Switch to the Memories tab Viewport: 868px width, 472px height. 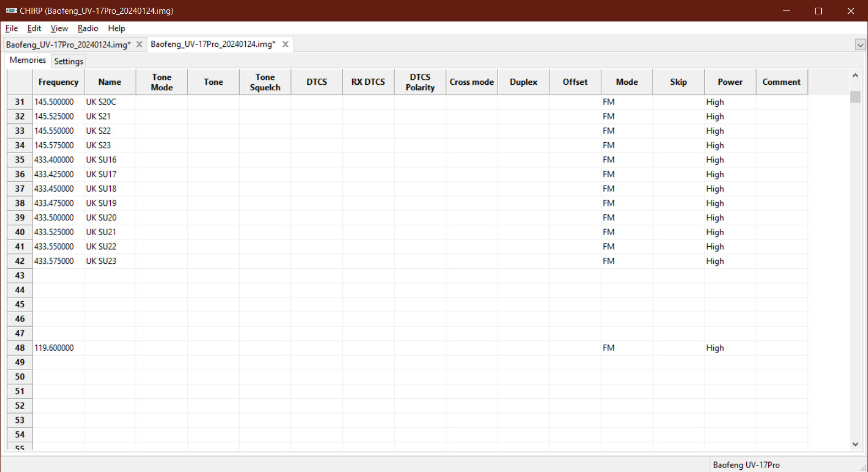28,60
